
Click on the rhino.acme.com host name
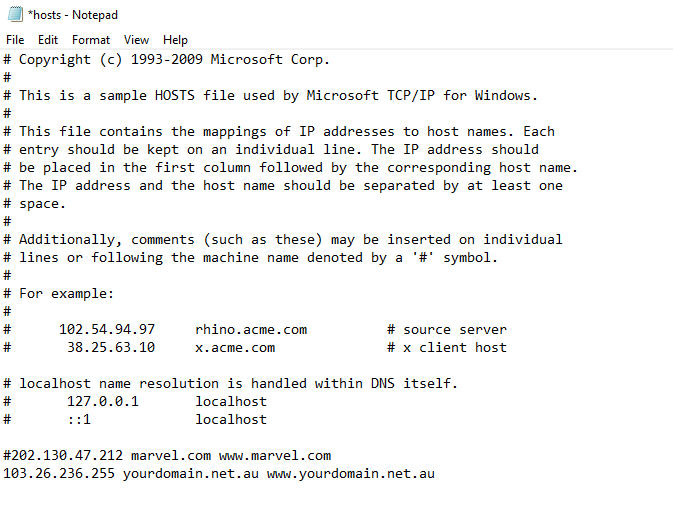tap(251, 329)
